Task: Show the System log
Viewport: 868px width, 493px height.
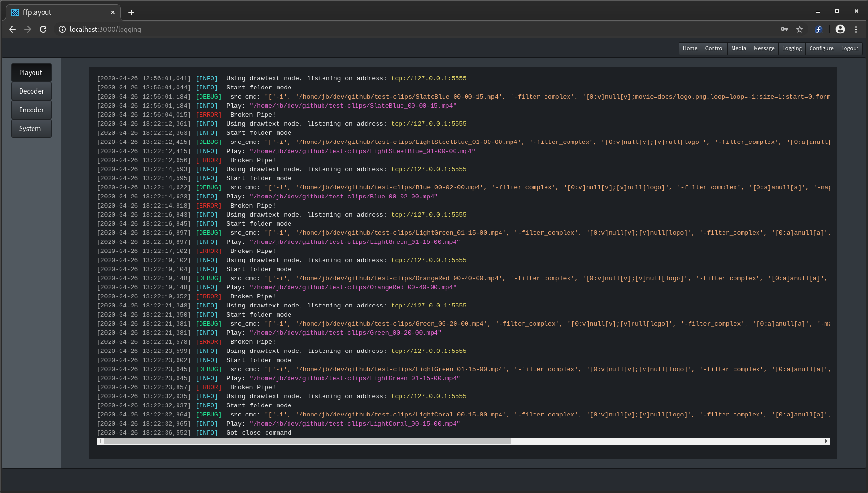Action: point(32,129)
